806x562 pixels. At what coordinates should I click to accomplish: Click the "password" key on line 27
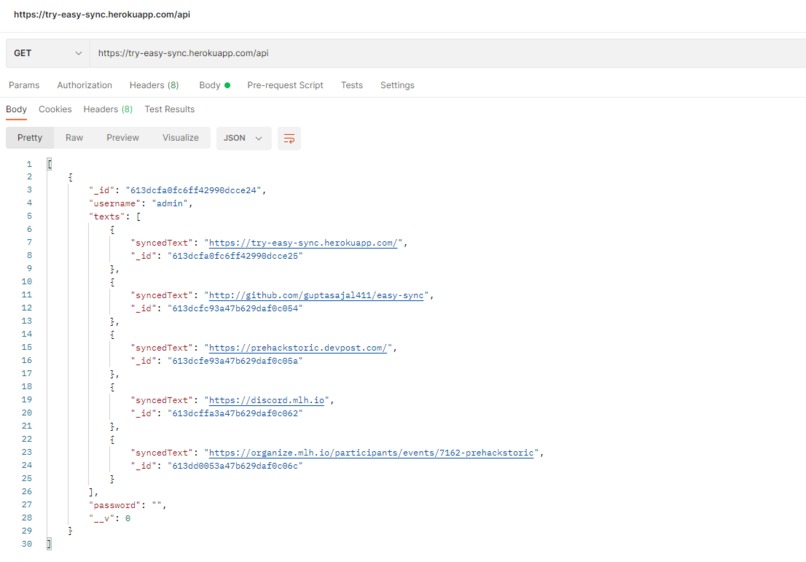pos(115,505)
